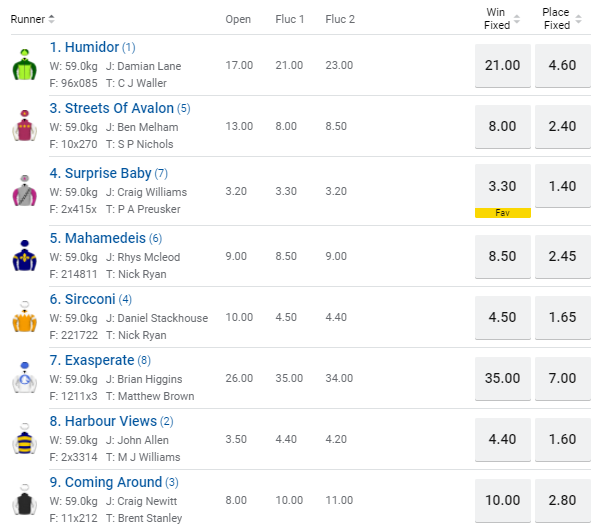Click Harbour Views' striped silks icon
This screenshot has width=602, height=529.
[25, 438]
